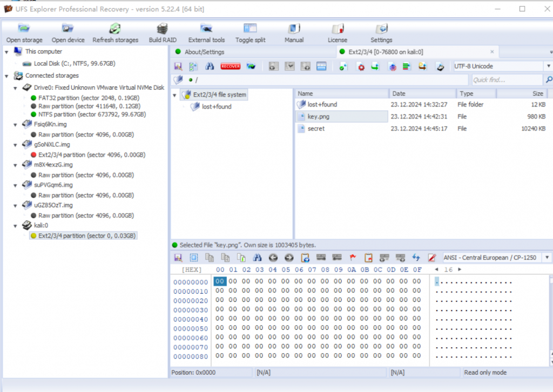Click the red flag bookmark icon
This screenshot has height=392, width=553.
point(353,258)
